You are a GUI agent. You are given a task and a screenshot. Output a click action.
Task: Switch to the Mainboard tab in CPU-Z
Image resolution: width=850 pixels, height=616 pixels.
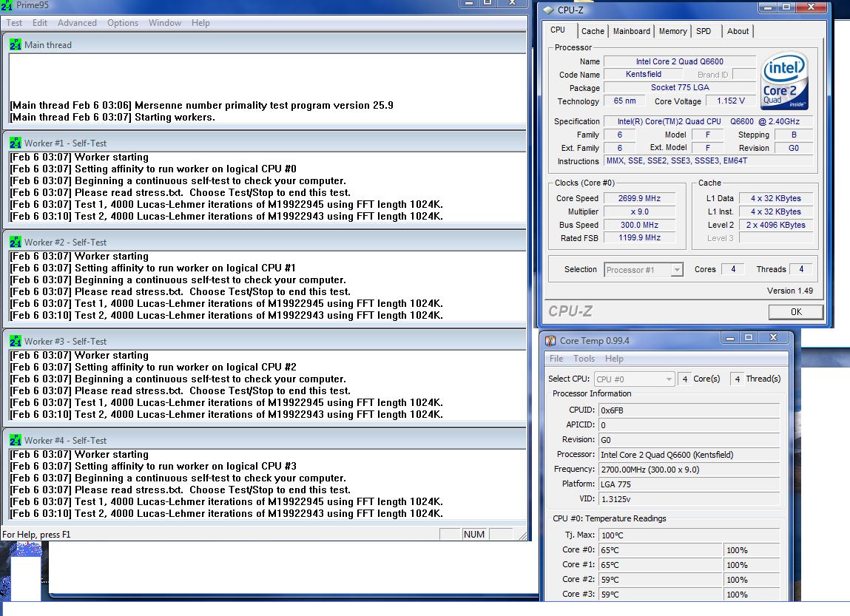[x=632, y=31]
